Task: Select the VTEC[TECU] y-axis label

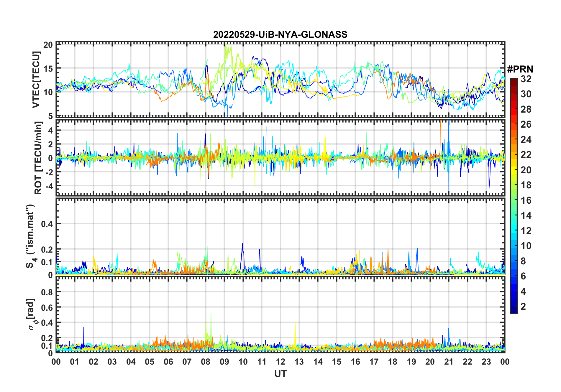Action: click(x=36, y=80)
